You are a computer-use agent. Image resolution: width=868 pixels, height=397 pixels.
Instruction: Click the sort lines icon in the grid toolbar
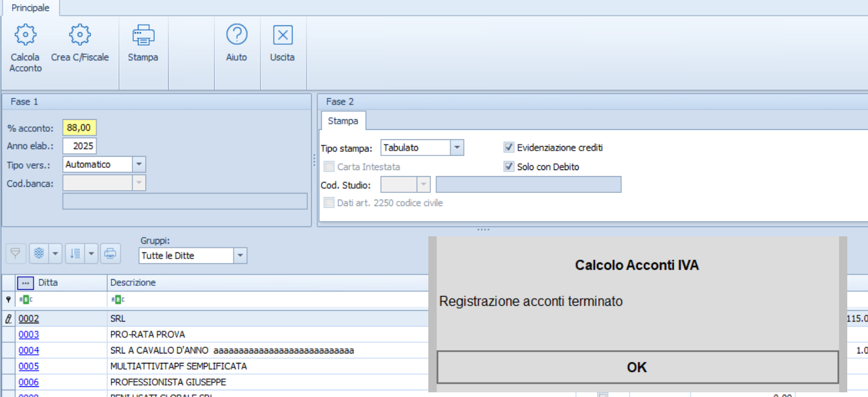(75, 254)
